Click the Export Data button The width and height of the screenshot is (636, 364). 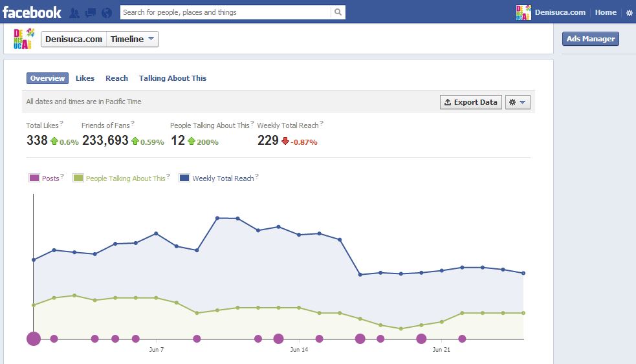tap(470, 102)
